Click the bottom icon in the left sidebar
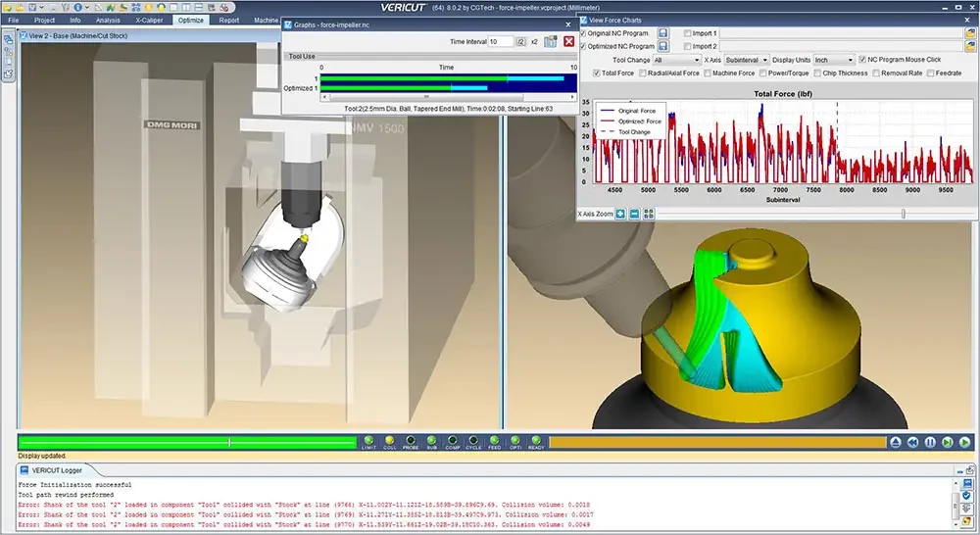The width and height of the screenshot is (980, 535). [x=8, y=73]
